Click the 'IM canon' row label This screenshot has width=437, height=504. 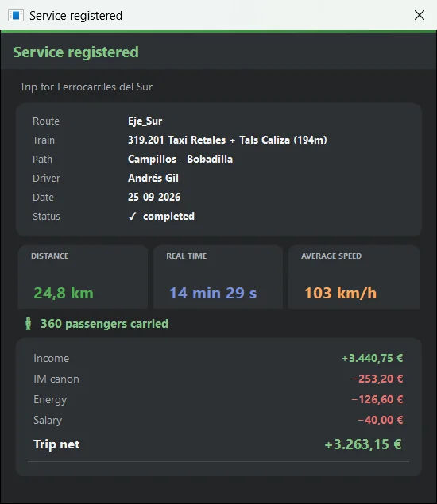click(x=56, y=379)
